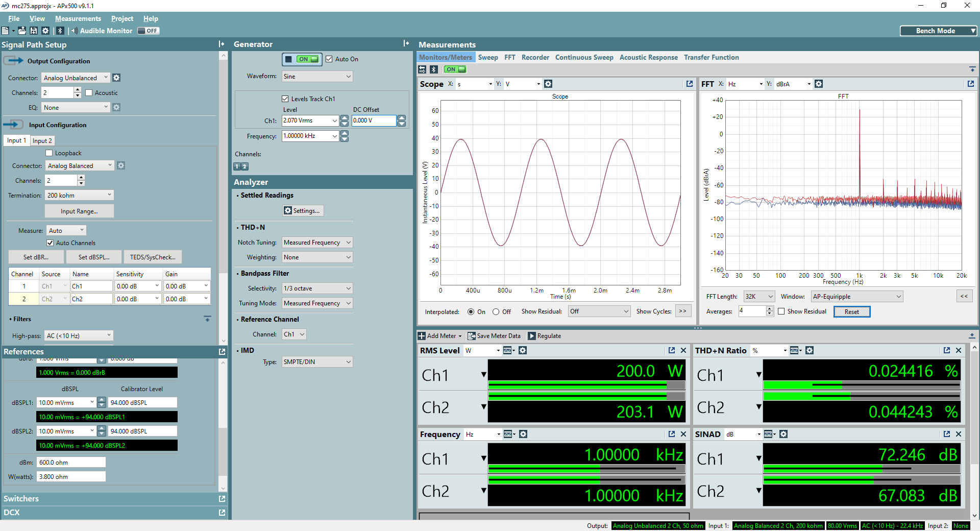Click the Bluetooth icon in the top toolbar
980x531 pixels.
(x=60, y=31)
